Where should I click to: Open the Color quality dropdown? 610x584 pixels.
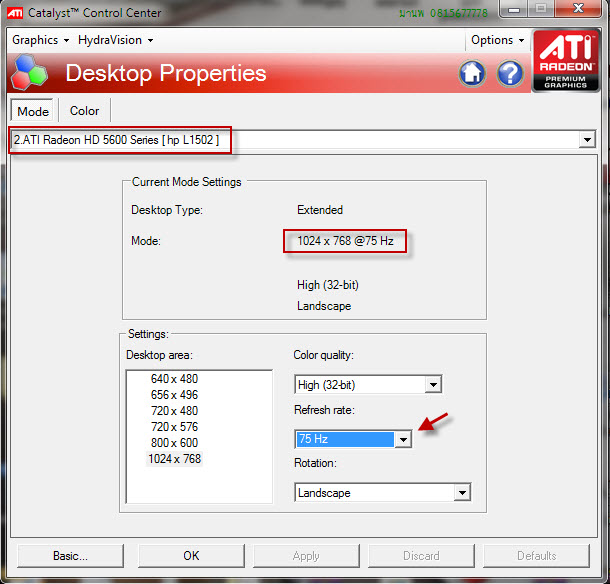[368, 385]
